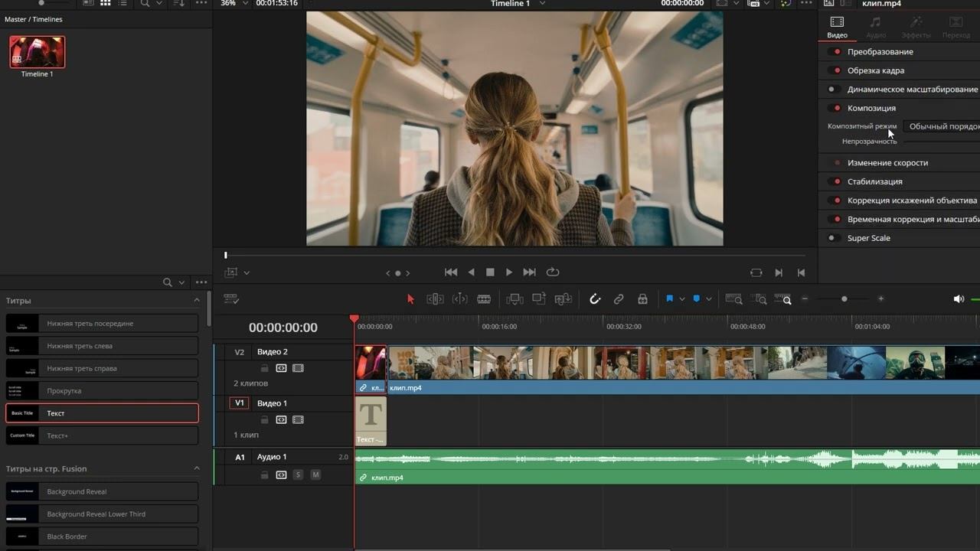Click the Insert Clip toolbar icon

(514, 299)
